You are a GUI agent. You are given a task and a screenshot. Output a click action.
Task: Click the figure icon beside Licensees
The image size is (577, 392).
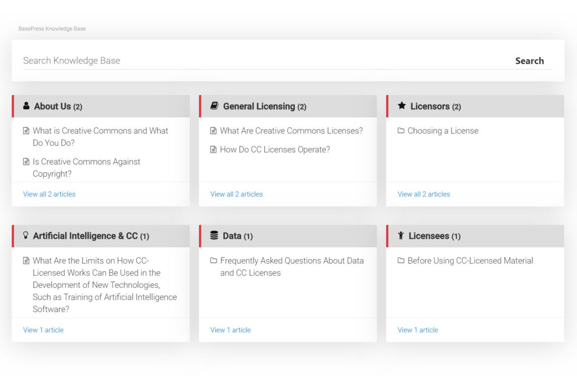coord(401,235)
